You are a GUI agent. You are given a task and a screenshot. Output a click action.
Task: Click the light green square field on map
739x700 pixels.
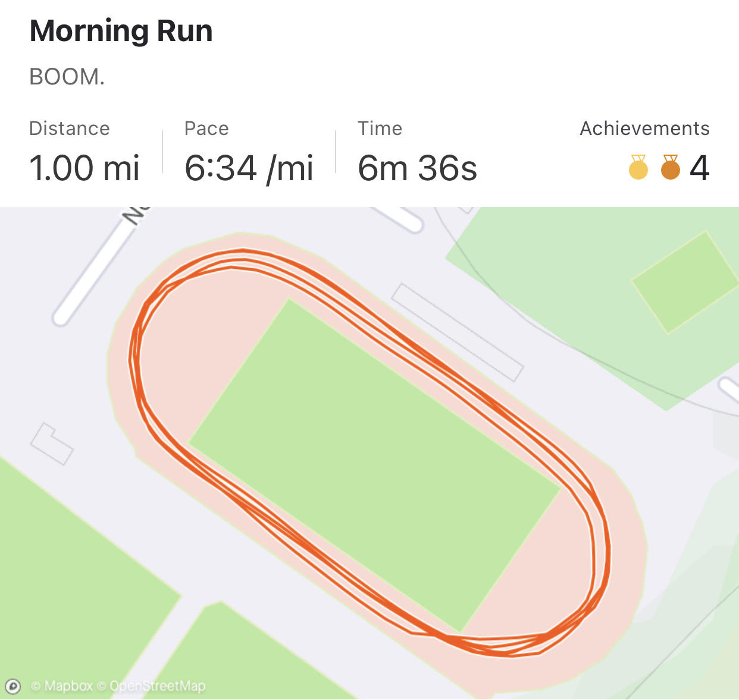point(685,282)
